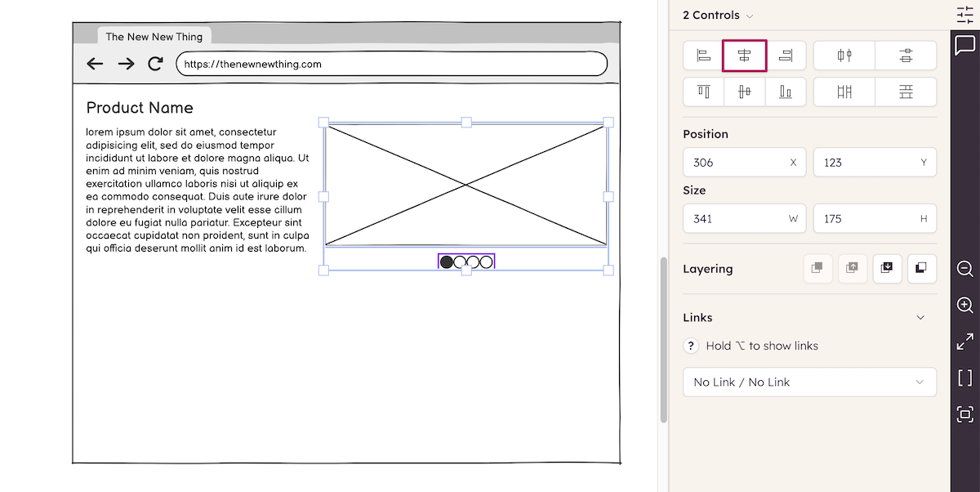Click the distribute vertically icon
Image resolution: width=980 pixels, height=492 pixels.
(906, 92)
